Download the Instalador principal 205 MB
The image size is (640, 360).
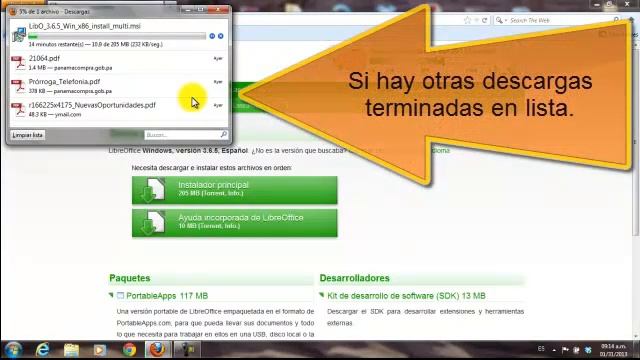tap(234, 190)
